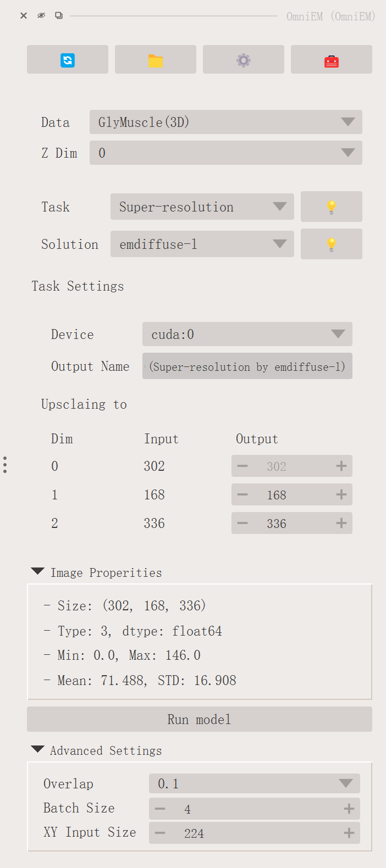Click the blue refresh icon button

(68, 60)
